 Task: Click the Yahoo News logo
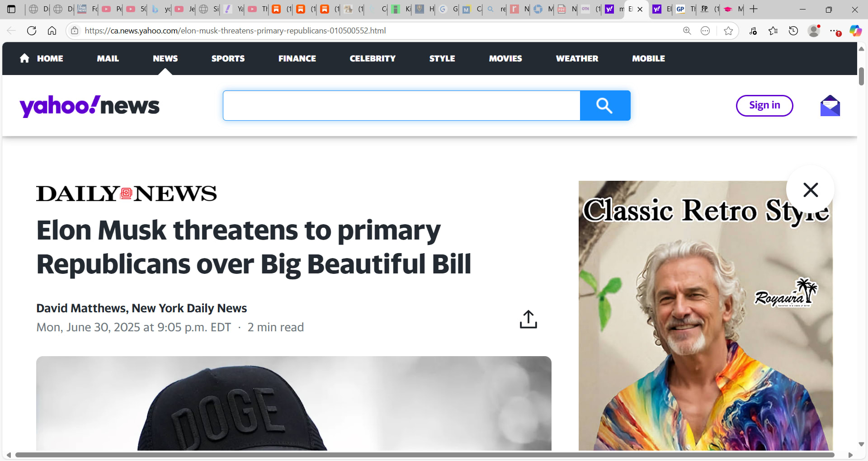pyautogui.click(x=90, y=106)
